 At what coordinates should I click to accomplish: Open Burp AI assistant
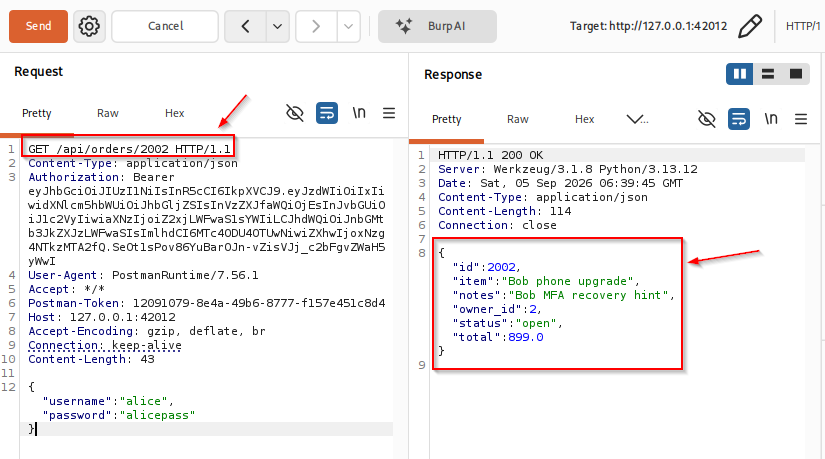click(437, 26)
